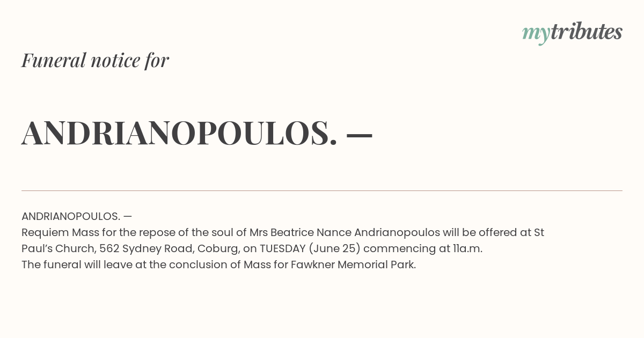Click the mytributes logo
This screenshot has width=644, height=338.
click(x=572, y=33)
